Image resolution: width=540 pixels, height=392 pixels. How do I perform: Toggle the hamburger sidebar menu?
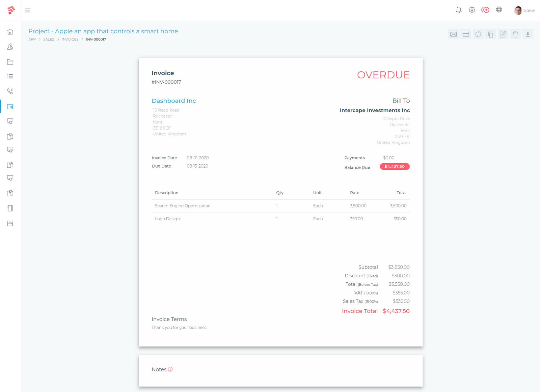[x=28, y=10]
